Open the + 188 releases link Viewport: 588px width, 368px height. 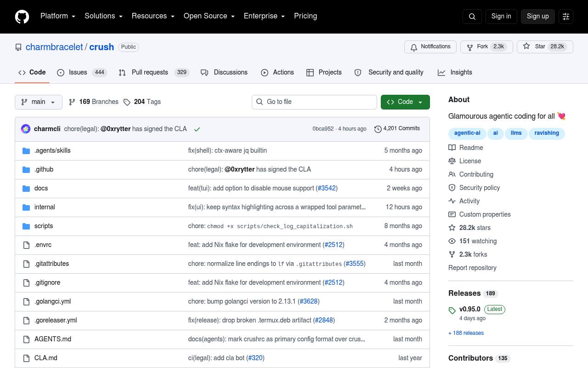pos(466,333)
